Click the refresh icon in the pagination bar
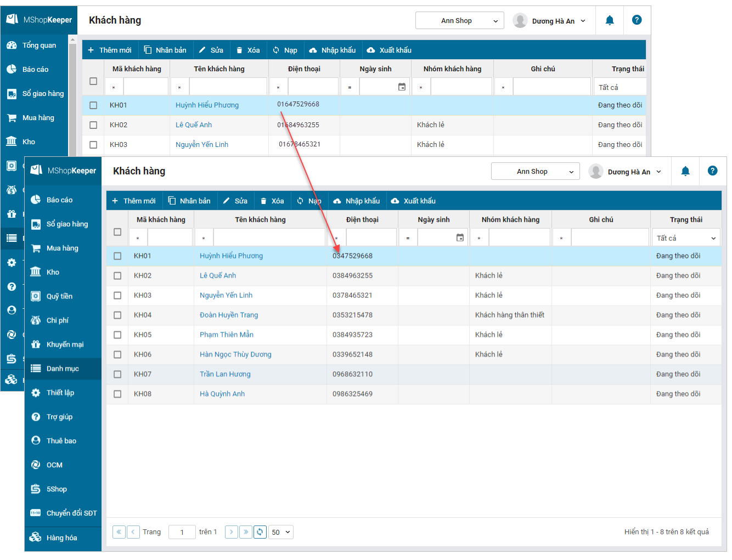The height and width of the screenshot is (560, 732). tap(260, 532)
